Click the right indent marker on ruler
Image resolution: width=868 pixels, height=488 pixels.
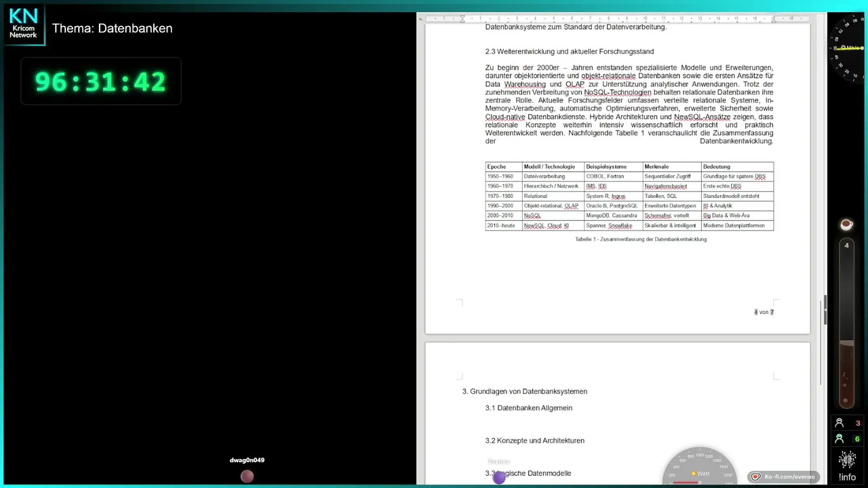point(773,18)
